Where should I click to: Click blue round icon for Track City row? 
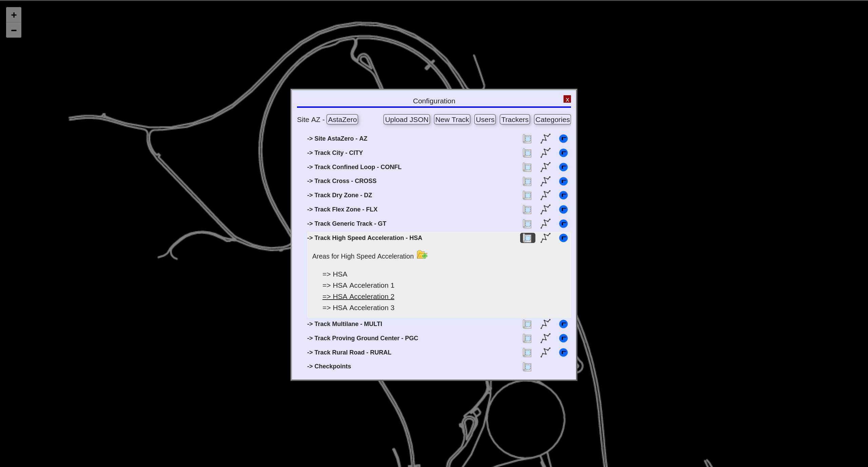pos(563,153)
